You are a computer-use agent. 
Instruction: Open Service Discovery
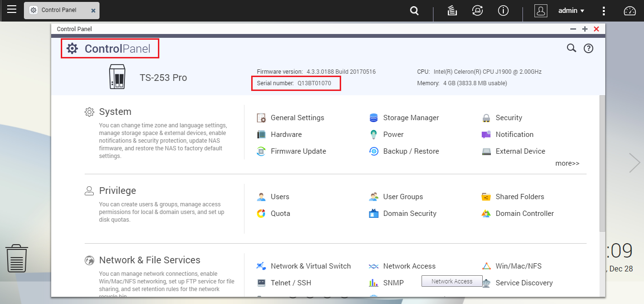tap(517, 283)
